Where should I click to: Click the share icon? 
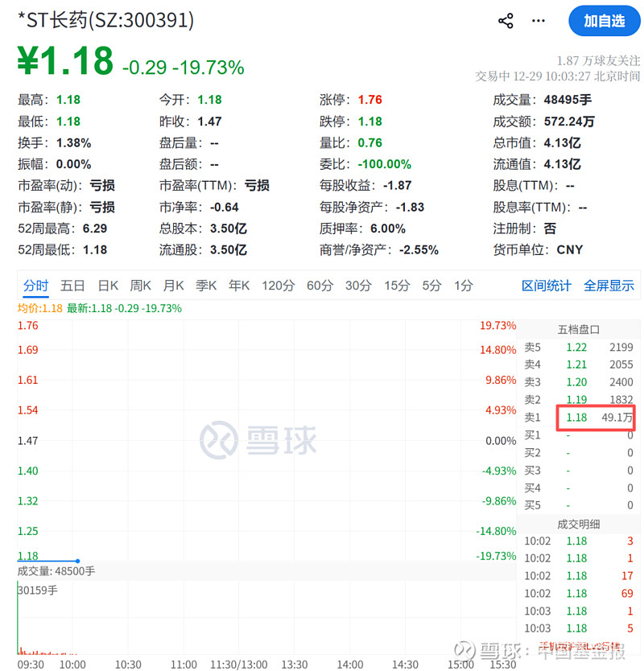coord(506,21)
